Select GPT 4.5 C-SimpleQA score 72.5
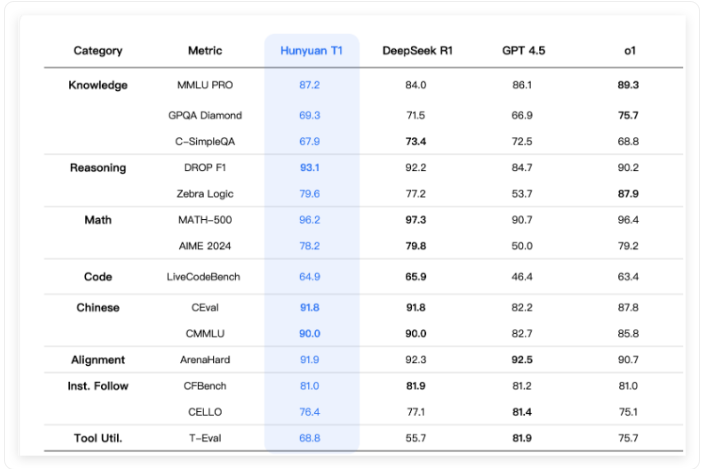The image size is (702, 469). coord(522,141)
